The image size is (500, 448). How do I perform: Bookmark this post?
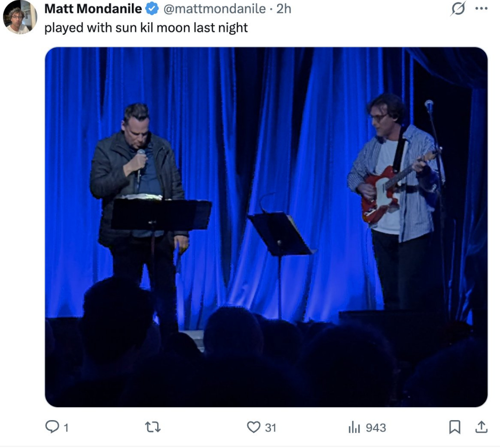pyautogui.click(x=454, y=427)
